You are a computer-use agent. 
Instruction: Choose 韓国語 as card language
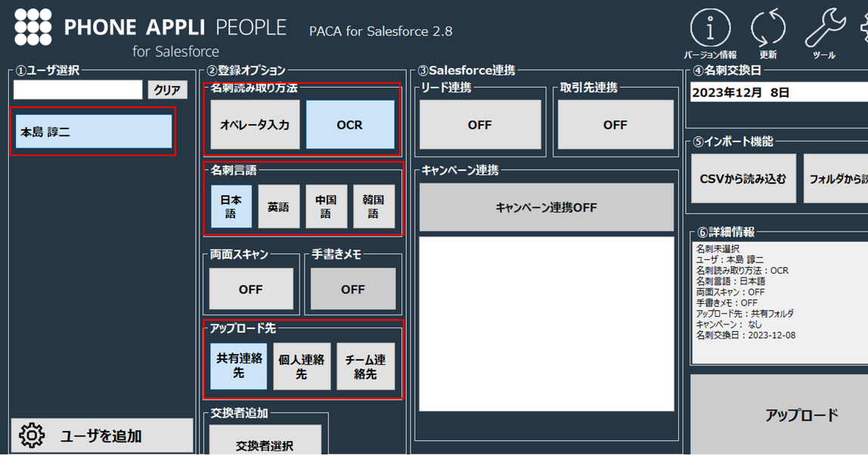point(374,206)
